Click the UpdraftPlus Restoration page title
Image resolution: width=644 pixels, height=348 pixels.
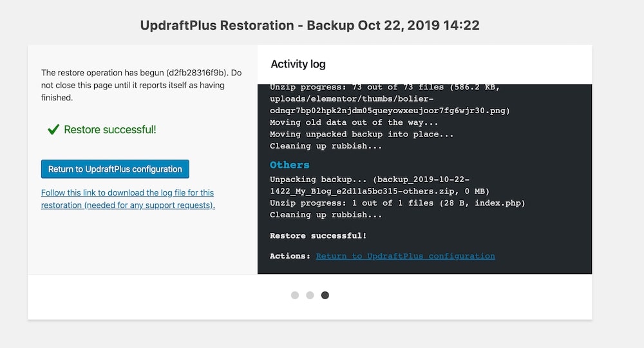pos(310,26)
